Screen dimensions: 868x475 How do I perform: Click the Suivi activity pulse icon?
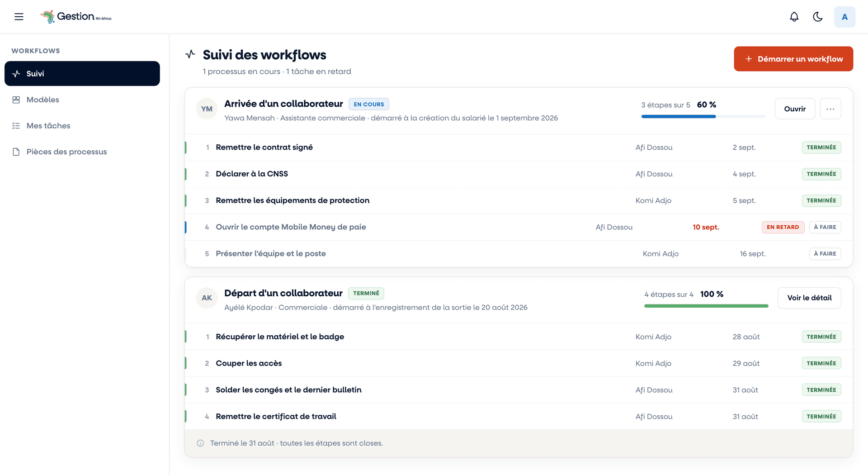[16, 73]
